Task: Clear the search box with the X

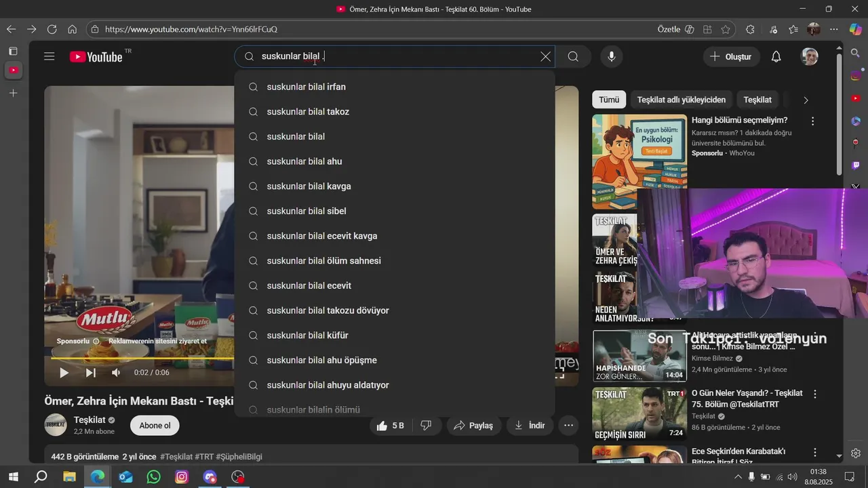Action: tap(545, 56)
